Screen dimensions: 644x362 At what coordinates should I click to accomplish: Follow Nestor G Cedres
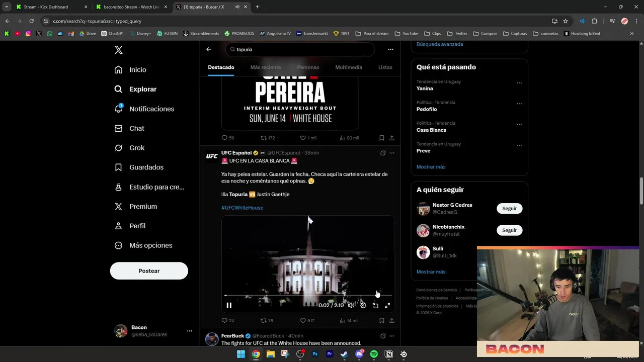509,208
